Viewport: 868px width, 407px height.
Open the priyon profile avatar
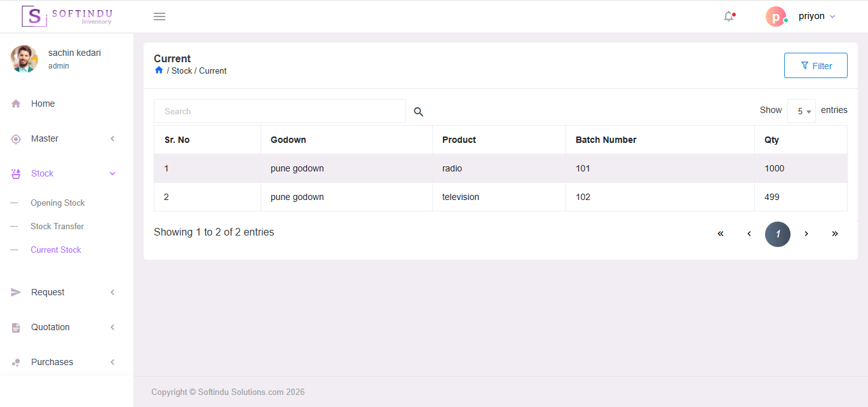click(776, 16)
